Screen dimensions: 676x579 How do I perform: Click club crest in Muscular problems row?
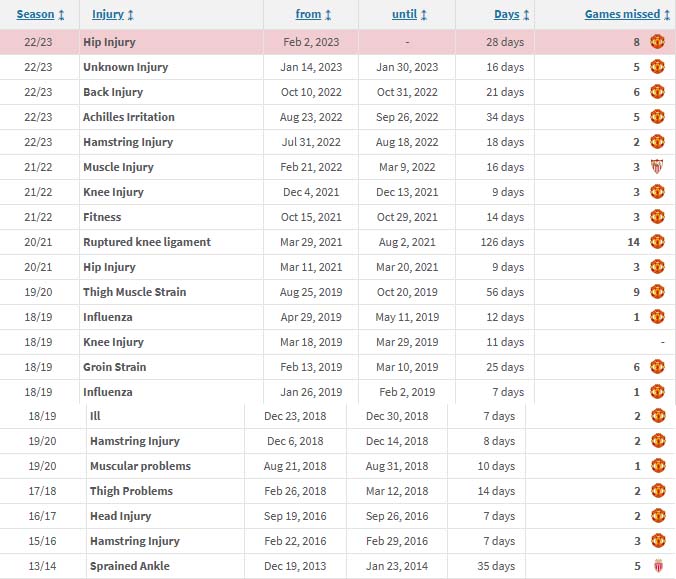pos(657,466)
